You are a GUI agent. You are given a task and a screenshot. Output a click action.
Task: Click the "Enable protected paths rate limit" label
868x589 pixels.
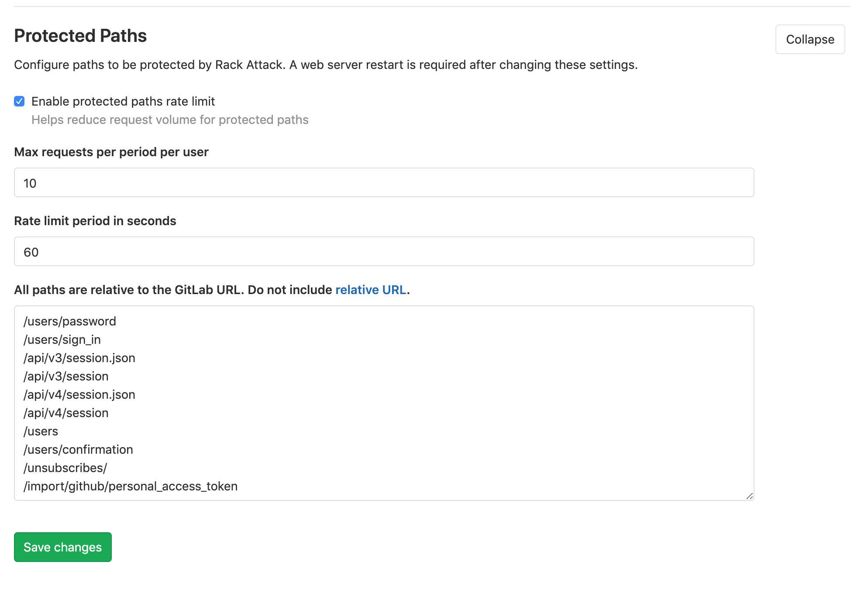point(123,101)
